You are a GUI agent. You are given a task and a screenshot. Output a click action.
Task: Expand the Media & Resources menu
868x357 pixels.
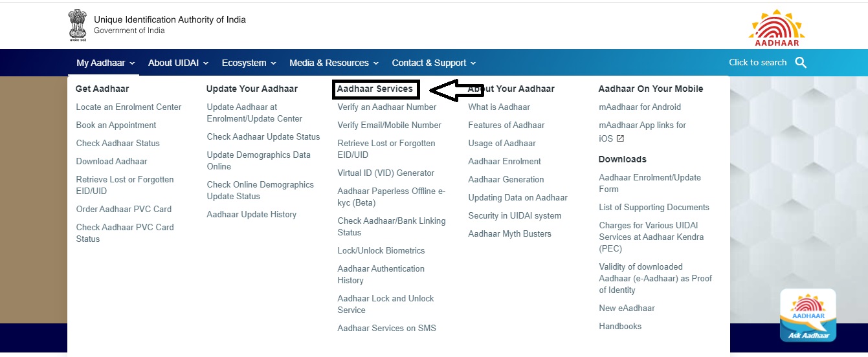(x=334, y=63)
